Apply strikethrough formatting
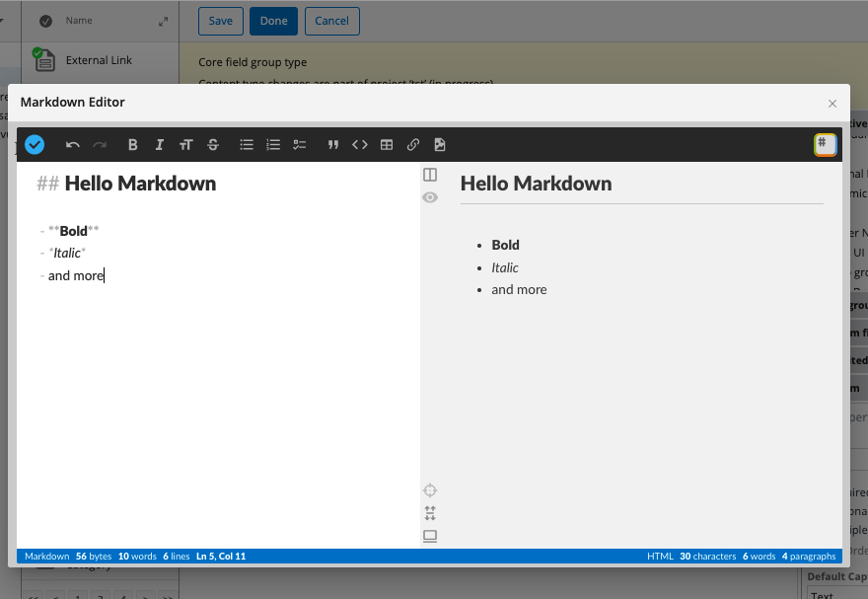The image size is (868, 599). 213,144
